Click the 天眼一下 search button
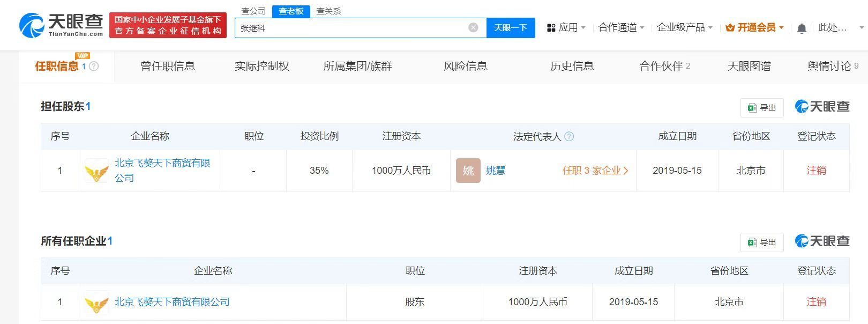Image resolution: width=868 pixels, height=324 pixels. [511, 28]
